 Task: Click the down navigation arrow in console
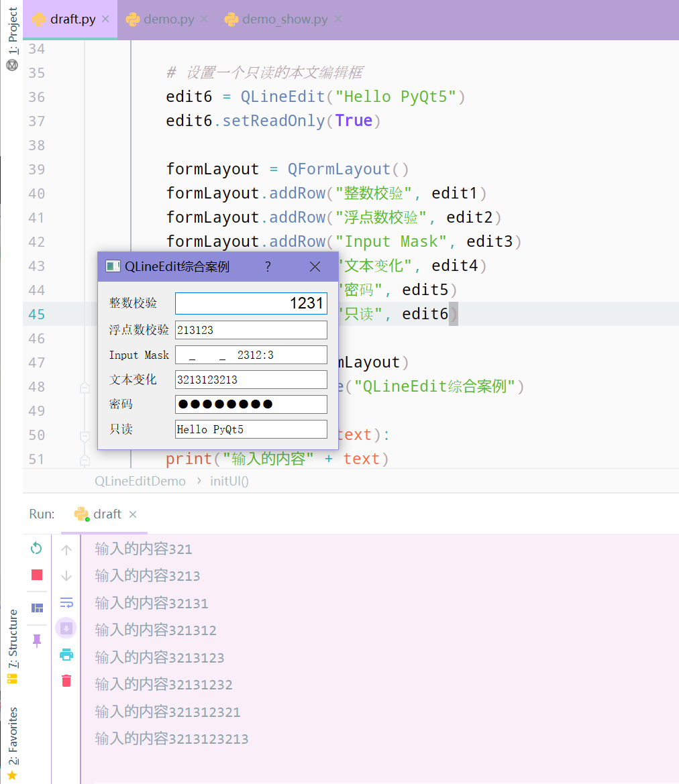65,575
